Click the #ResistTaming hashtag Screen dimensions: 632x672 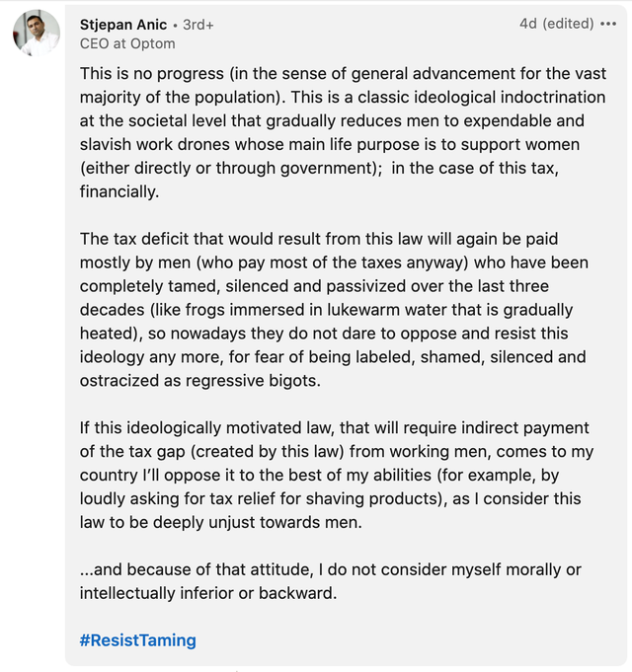tap(137, 640)
